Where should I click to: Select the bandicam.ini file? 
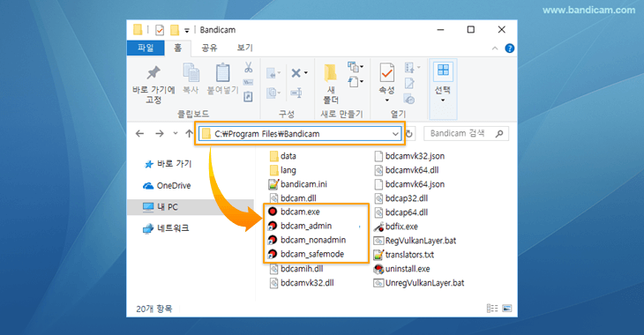point(298,184)
